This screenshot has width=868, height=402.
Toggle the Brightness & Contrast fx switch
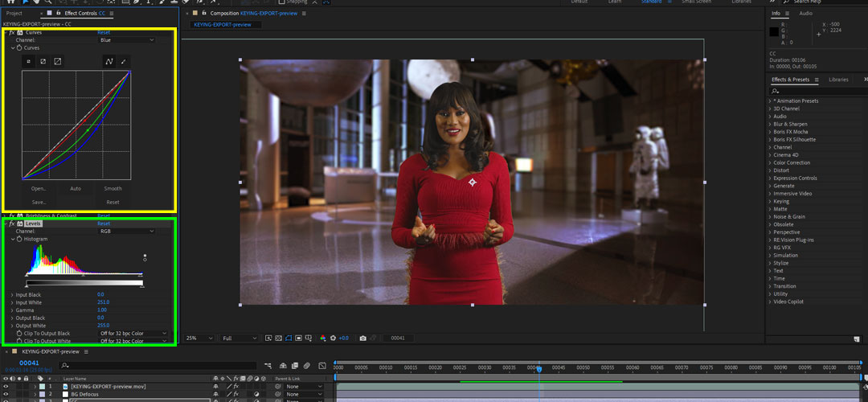11,215
